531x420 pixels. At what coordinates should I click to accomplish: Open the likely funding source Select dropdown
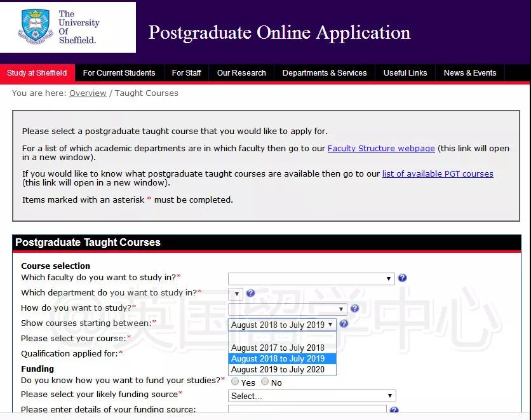(312, 396)
